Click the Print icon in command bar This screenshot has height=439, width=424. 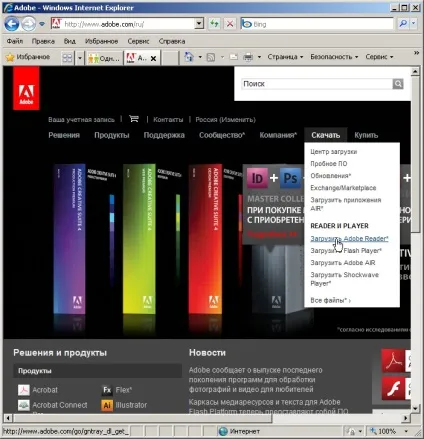click(x=248, y=57)
